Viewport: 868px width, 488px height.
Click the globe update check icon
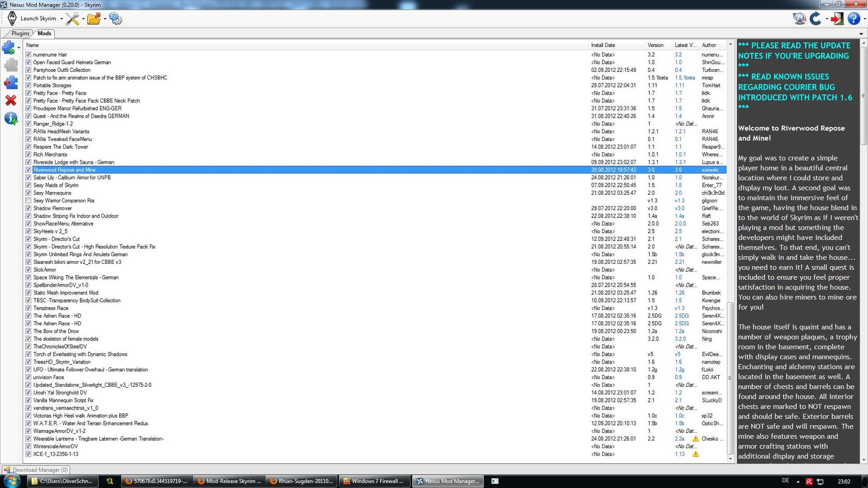point(799,19)
